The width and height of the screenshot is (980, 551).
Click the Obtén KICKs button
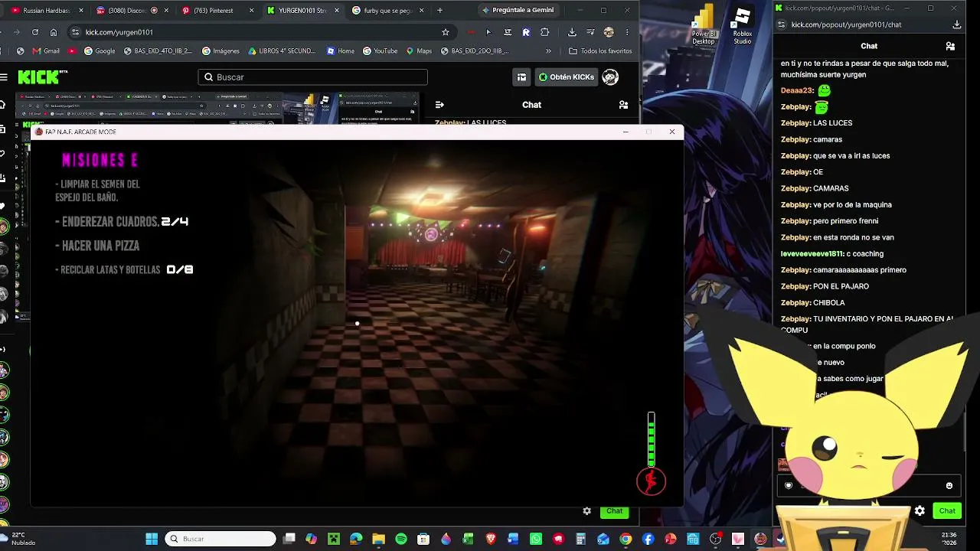point(566,77)
